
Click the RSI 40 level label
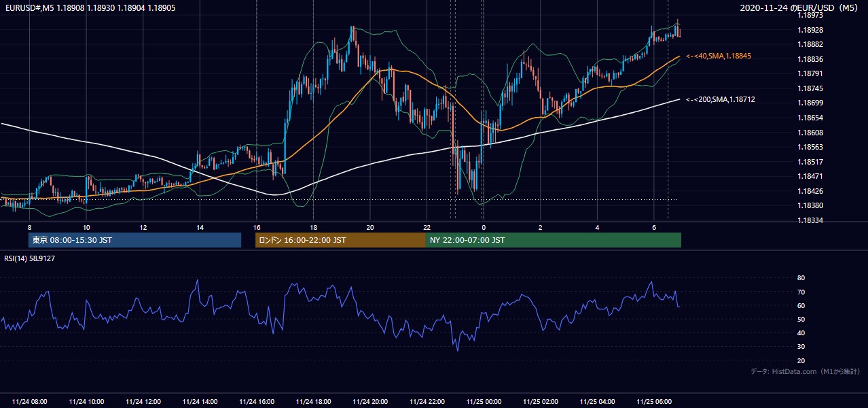pos(801,333)
